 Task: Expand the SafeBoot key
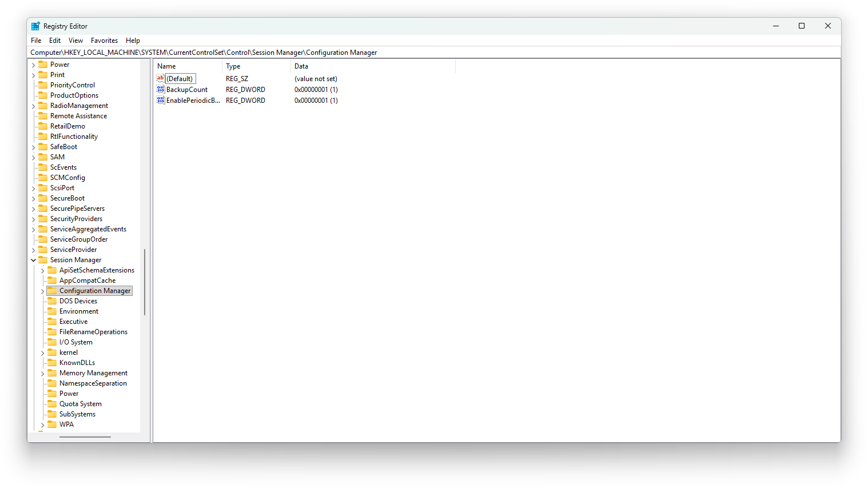point(34,147)
